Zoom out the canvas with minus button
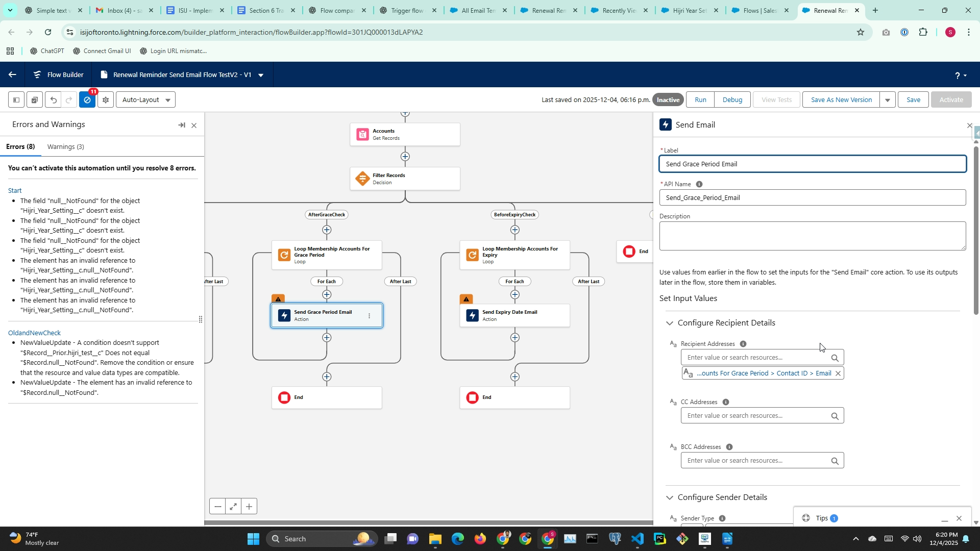Screen dimensions: 980x551 click(218, 507)
